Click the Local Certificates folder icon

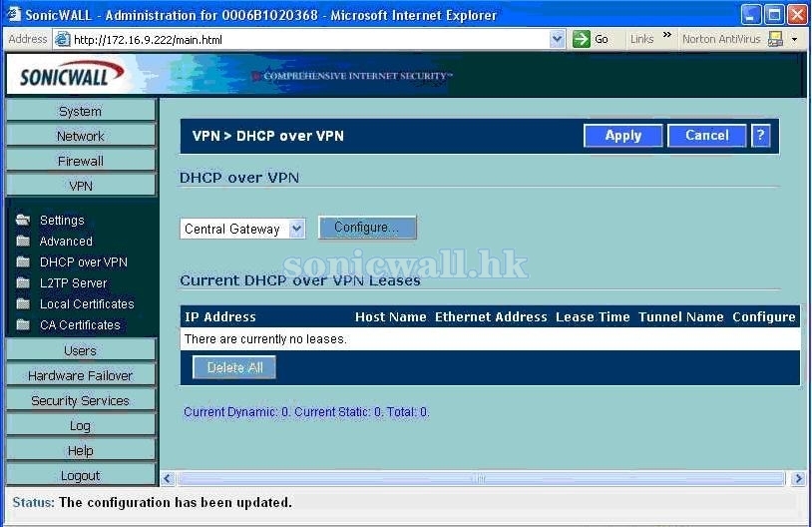(x=23, y=303)
